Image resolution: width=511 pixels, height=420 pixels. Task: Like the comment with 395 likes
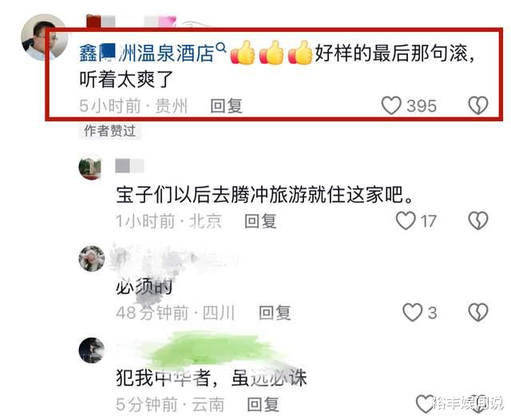(391, 105)
